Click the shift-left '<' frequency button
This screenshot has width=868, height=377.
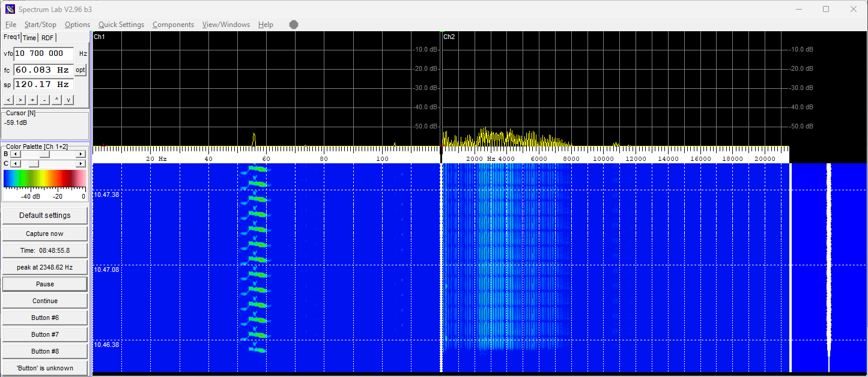click(x=8, y=100)
